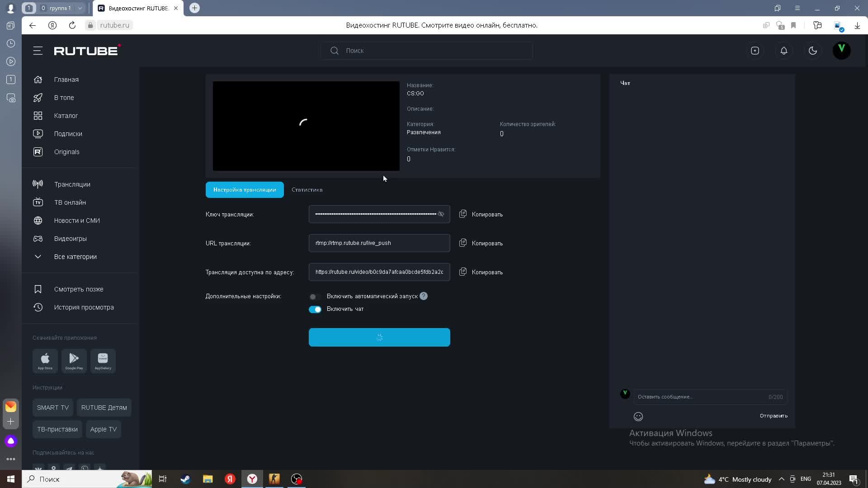Switch theme with the moon icon
This screenshot has height=488, width=868.
pos(813,51)
